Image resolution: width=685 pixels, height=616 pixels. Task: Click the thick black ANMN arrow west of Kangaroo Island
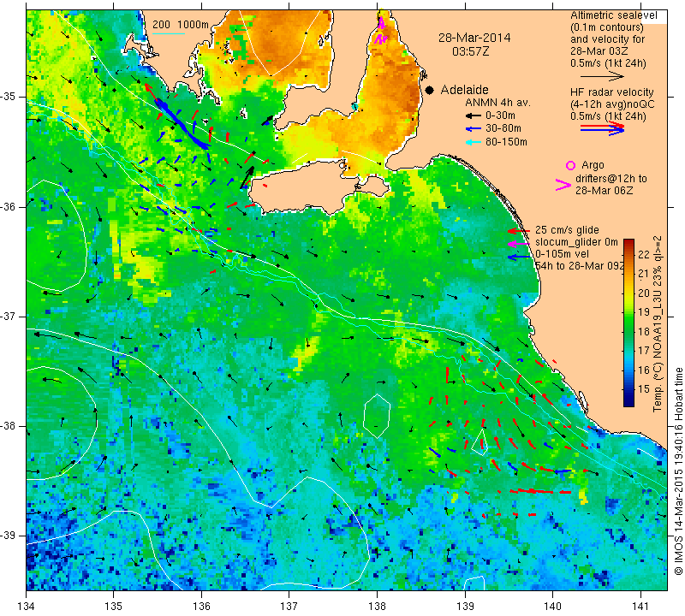pos(247,178)
